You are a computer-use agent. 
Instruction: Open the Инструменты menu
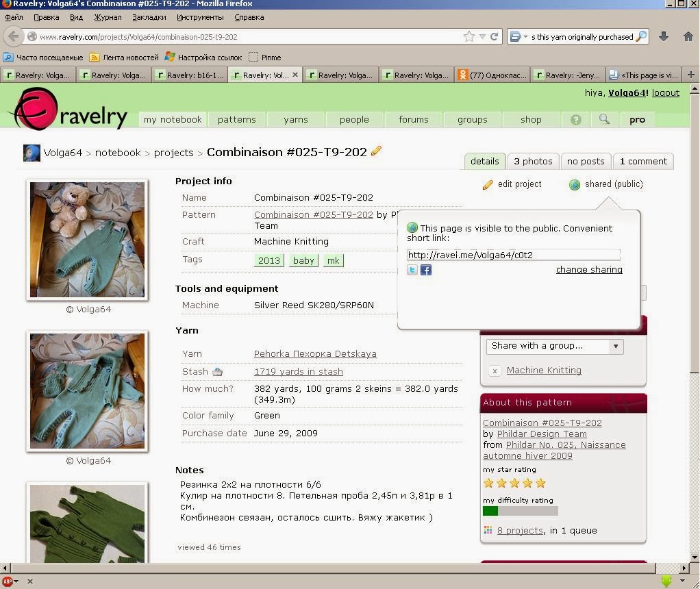point(200,17)
